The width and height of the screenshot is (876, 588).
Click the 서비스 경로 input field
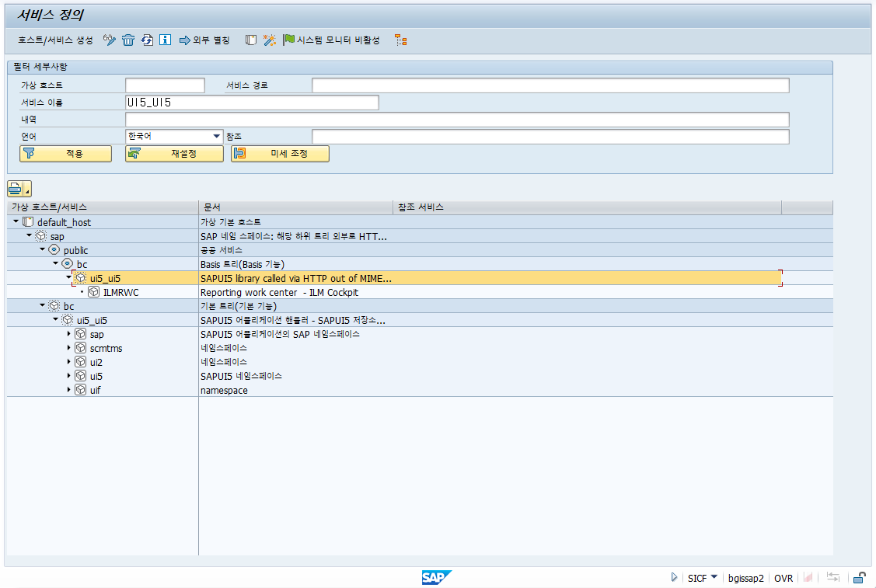[x=550, y=85]
